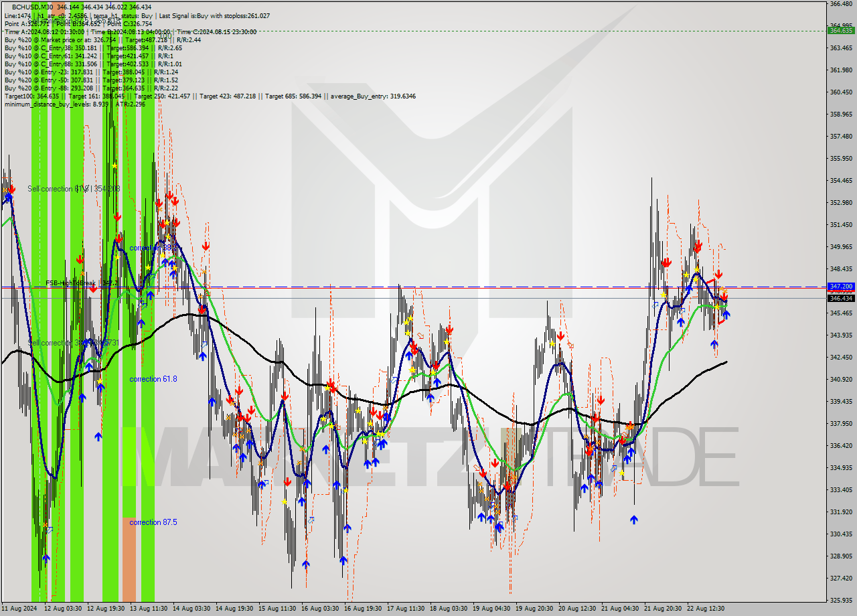
Task: Click the '11 Aug 2024' date label
Action: [x=21, y=609]
